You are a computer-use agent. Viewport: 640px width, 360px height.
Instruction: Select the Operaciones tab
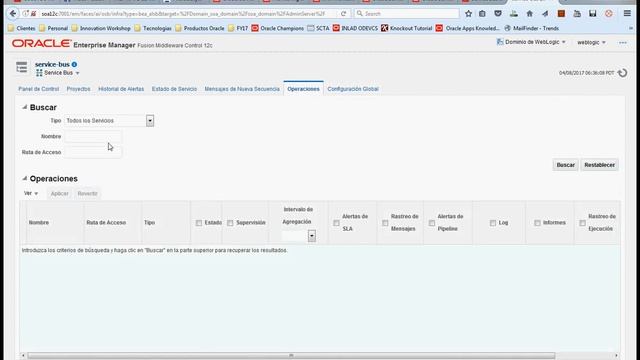pos(303,89)
